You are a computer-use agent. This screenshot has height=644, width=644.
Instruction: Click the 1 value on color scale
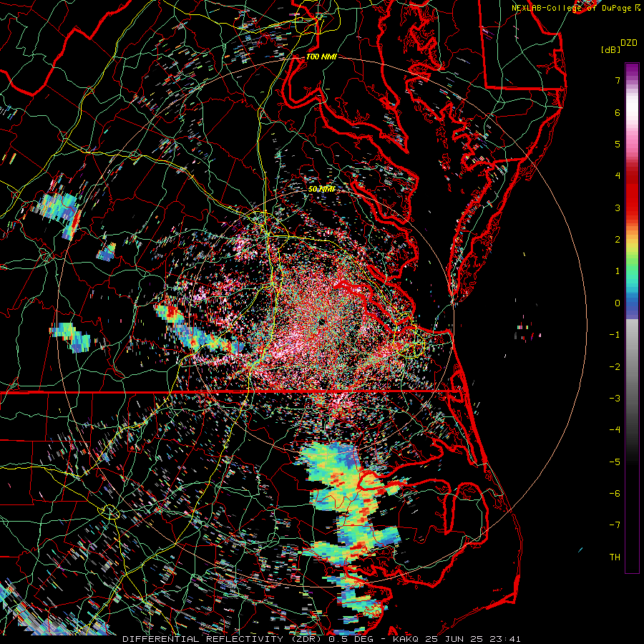coord(618,271)
